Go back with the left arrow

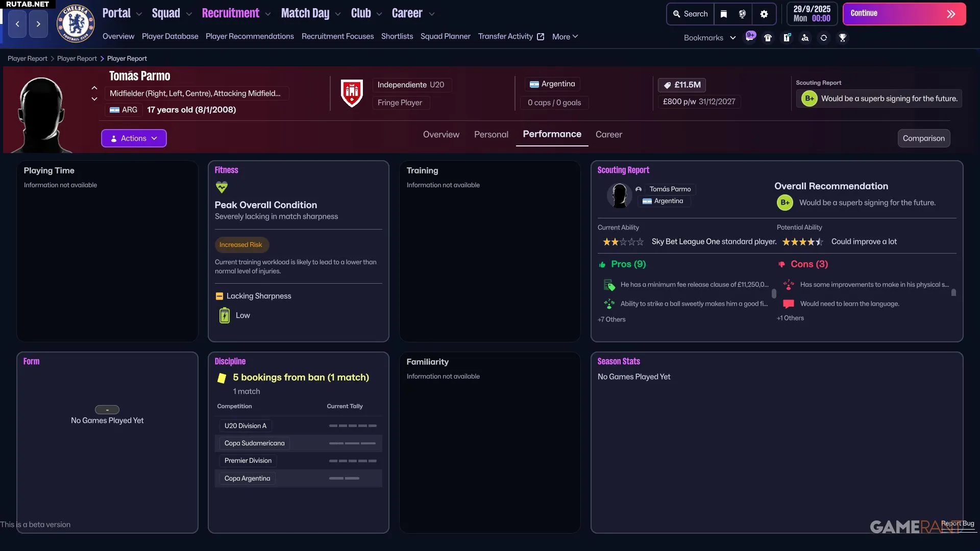17,24
